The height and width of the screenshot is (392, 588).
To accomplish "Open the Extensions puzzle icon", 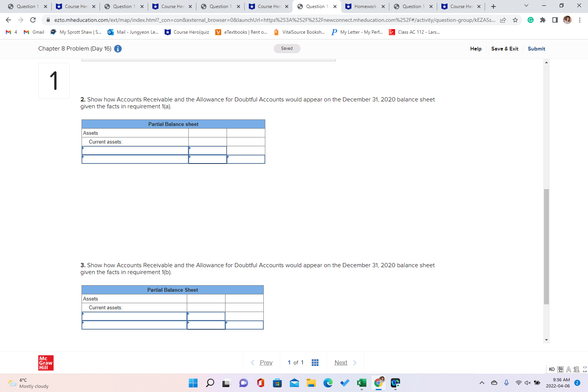I will (x=543, y=20).
